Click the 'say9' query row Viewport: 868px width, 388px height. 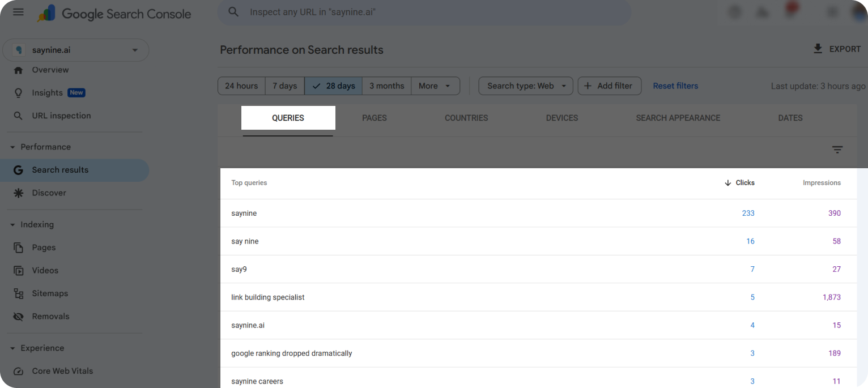click(x=538, y=269)
